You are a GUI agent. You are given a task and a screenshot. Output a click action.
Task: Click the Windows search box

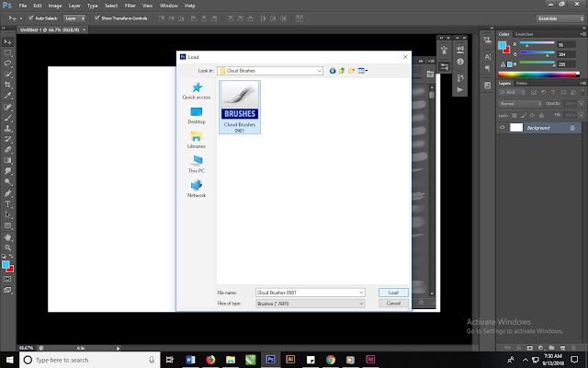[90, 360]
